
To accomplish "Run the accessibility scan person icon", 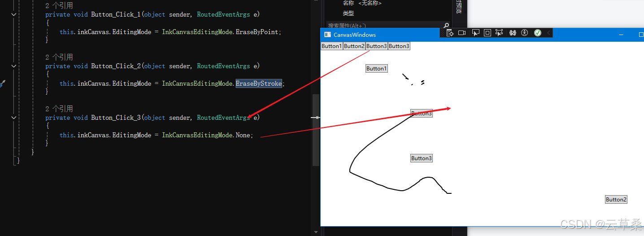I will pos(525,33).
